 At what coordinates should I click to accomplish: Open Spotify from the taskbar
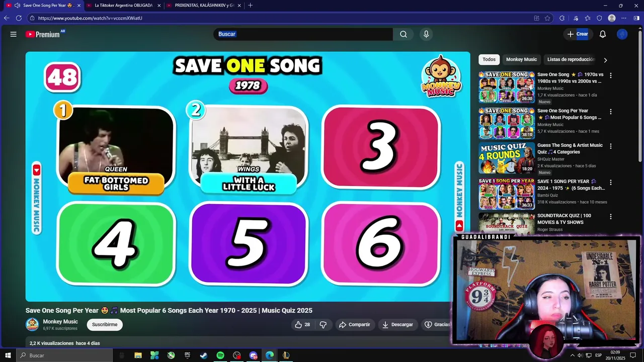(x=220, y=355)
